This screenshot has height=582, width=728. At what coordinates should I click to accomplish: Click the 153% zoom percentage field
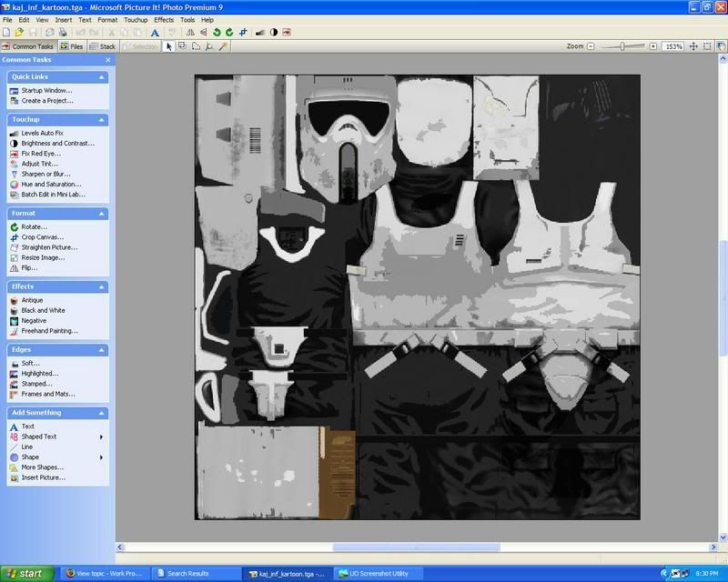tap(673, 46)
